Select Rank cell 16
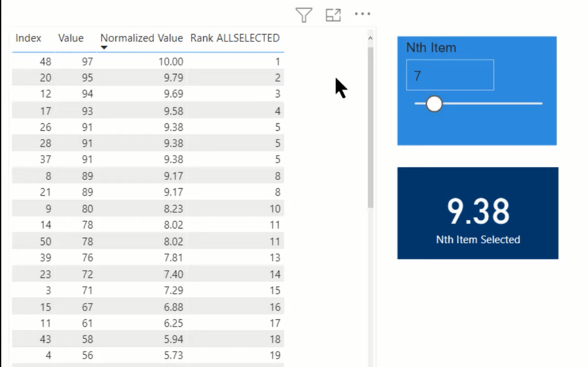The width and height of the screenshot is (588, 367). pos(275,307)
